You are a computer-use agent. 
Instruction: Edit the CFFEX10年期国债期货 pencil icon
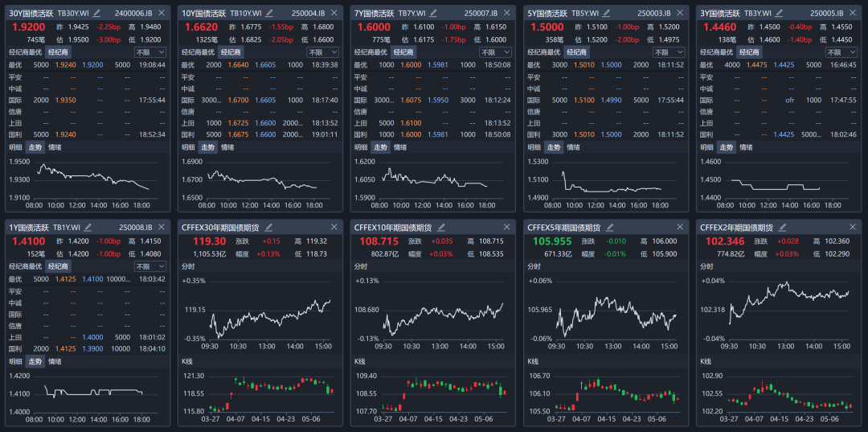[x=442, y=227]
